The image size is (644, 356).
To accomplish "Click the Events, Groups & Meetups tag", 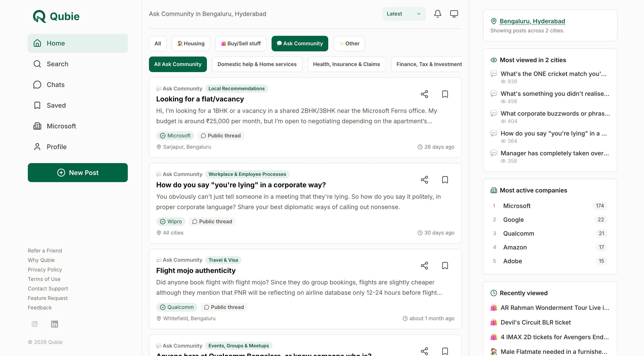I will 239,346.
